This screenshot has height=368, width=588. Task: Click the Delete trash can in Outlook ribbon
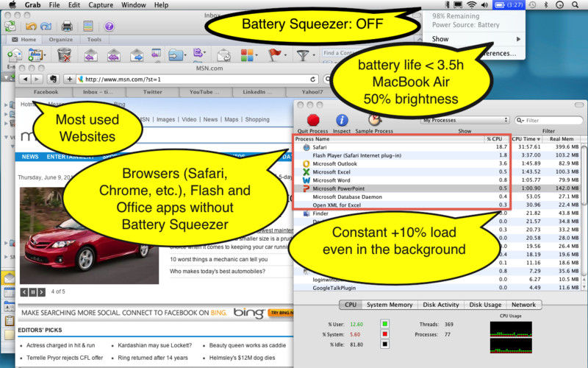(65, 55)
